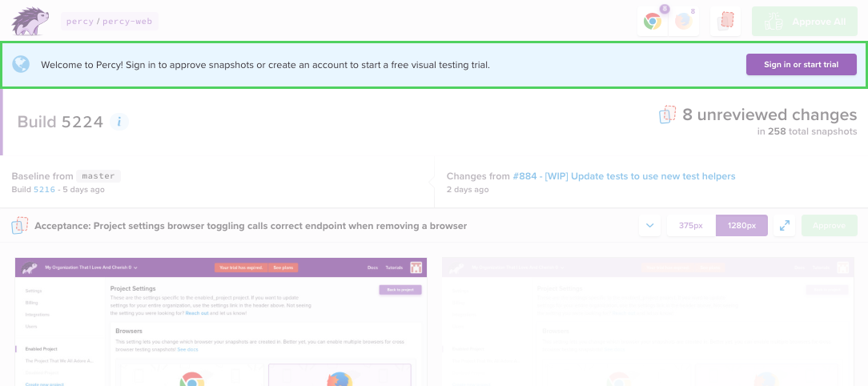
Task: Click the baseline screenshot thumbnail
Action: click(x=220, y=322)
